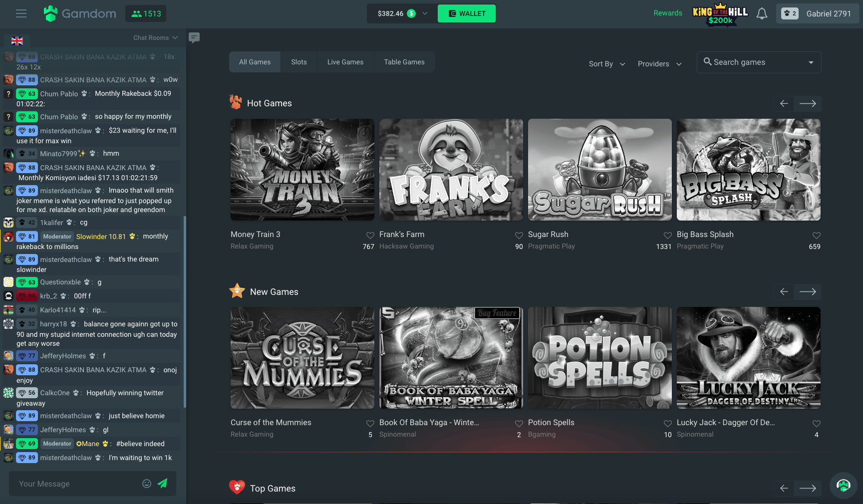Click the Gamdom logo
863x504 pixels.
(x=80, y=13)
